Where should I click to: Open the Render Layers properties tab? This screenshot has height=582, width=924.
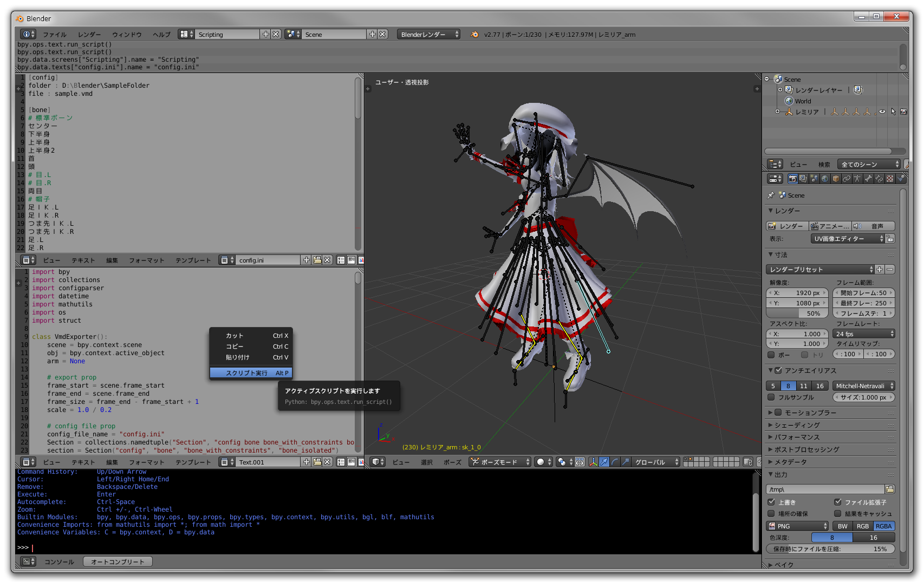(803, 179)
